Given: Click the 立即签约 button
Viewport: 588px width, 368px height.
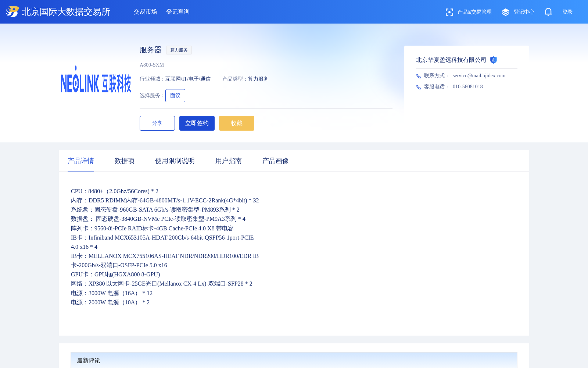Looking at the screenshot, I should [x=197, y=123].
